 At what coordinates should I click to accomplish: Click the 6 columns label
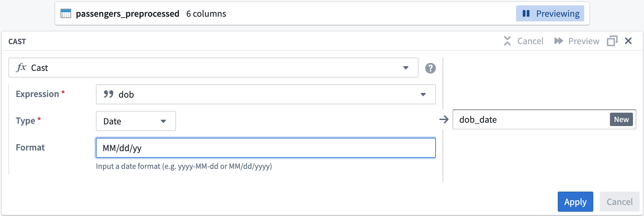pos(206,14)
